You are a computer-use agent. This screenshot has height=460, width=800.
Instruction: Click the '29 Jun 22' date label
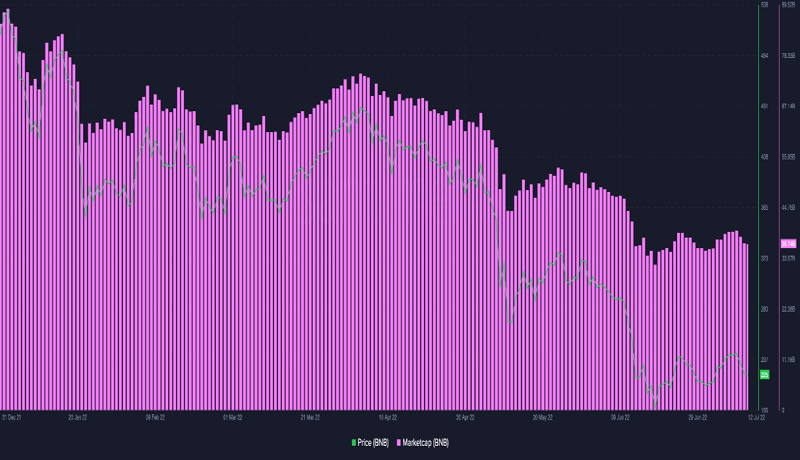pos(698,417)
